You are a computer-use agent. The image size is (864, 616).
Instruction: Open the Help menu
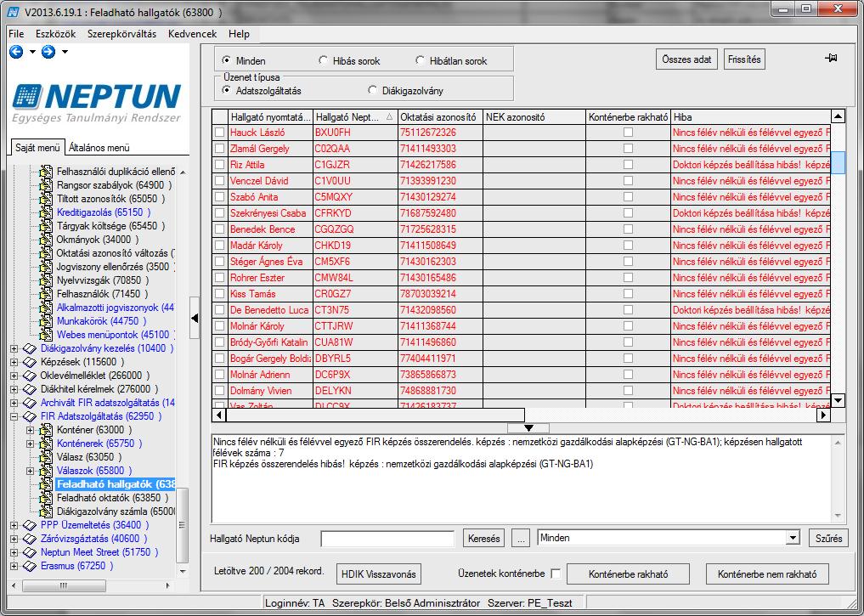click(x=239, y=34)
